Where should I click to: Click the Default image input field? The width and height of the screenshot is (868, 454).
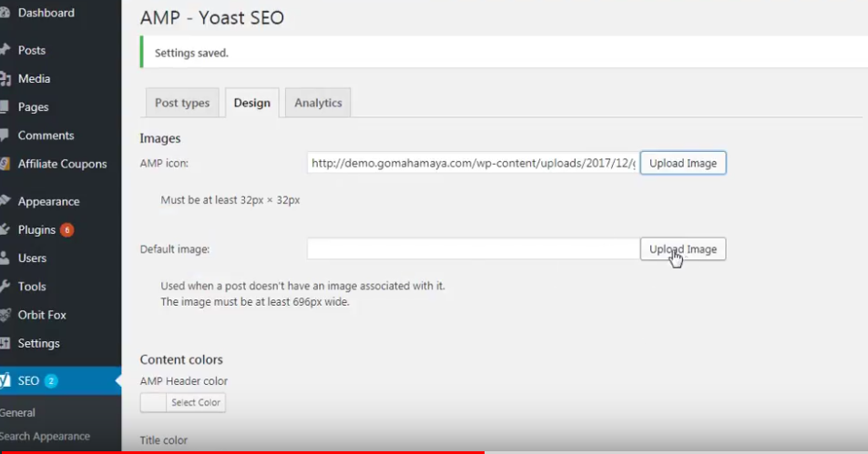[x=474, y=249]
